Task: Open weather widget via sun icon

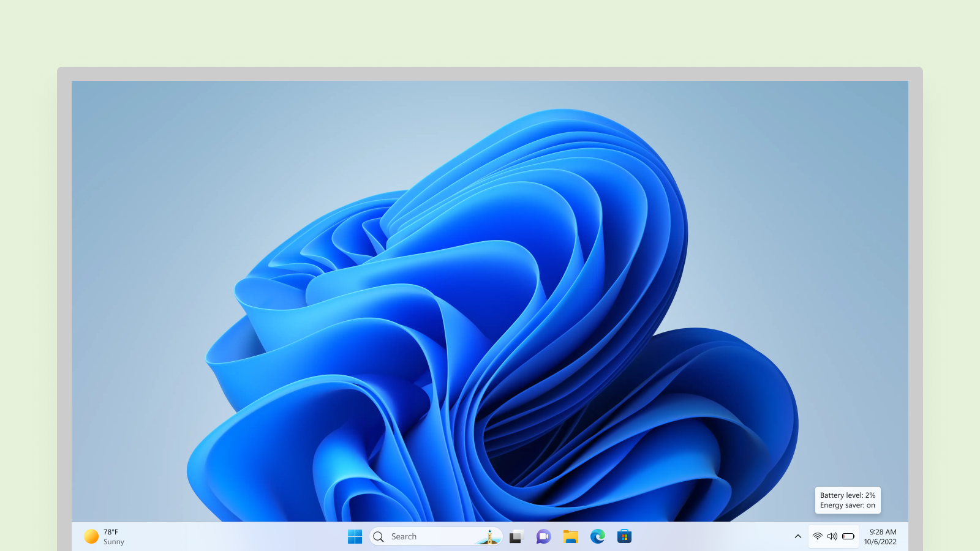Action: [91, 536]
